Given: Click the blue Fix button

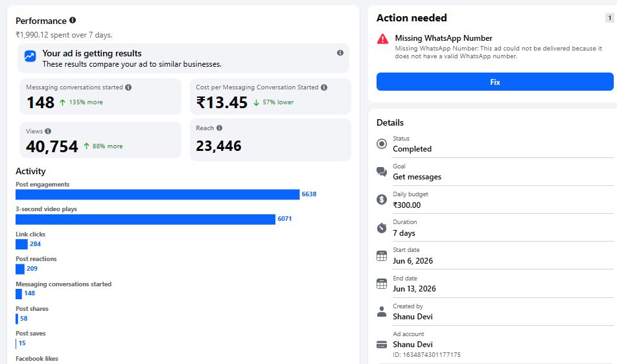Looking at the screenshot, I should point(495,82).
